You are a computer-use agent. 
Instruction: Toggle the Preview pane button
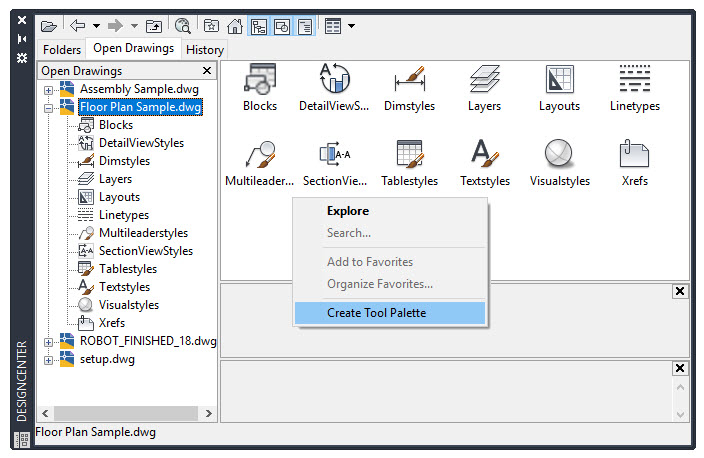click(282, 27)
